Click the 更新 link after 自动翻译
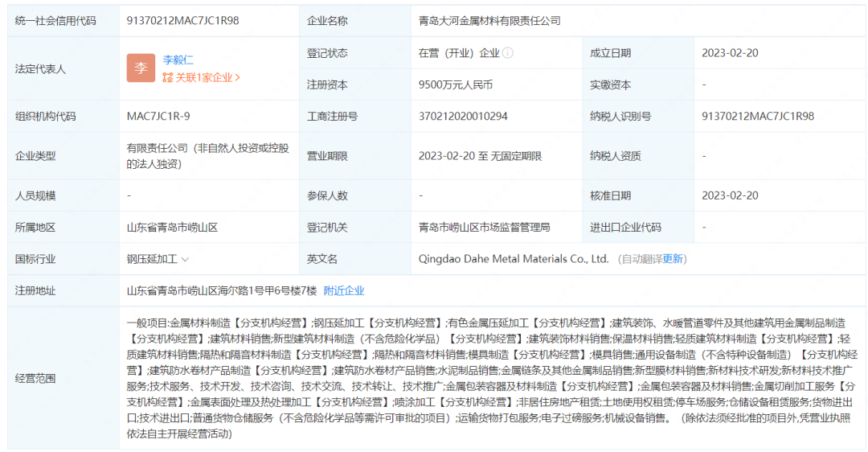This screenshot has height=452, width=868. (x=673, y=259)
